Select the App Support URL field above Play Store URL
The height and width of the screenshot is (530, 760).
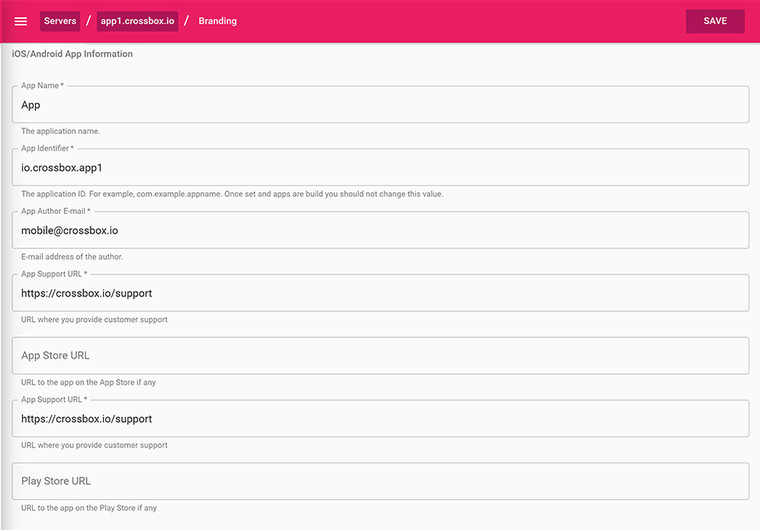380,419
